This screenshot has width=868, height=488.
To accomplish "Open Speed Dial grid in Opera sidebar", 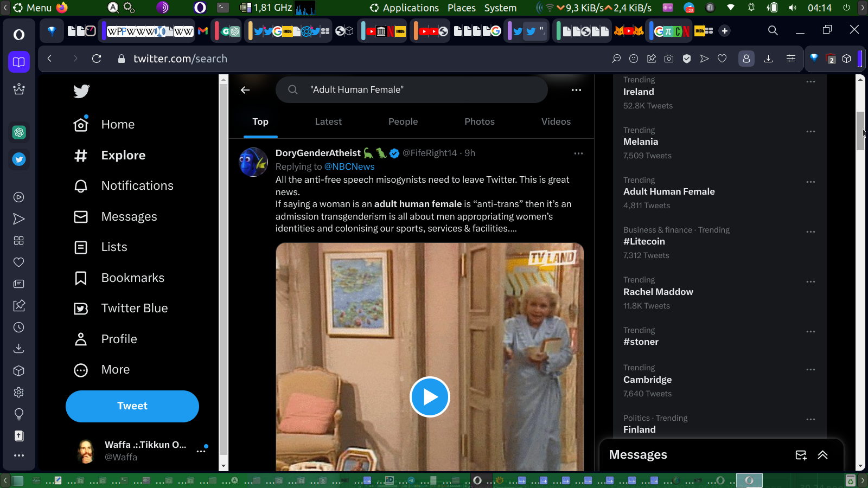I will [x=19, y=241].
